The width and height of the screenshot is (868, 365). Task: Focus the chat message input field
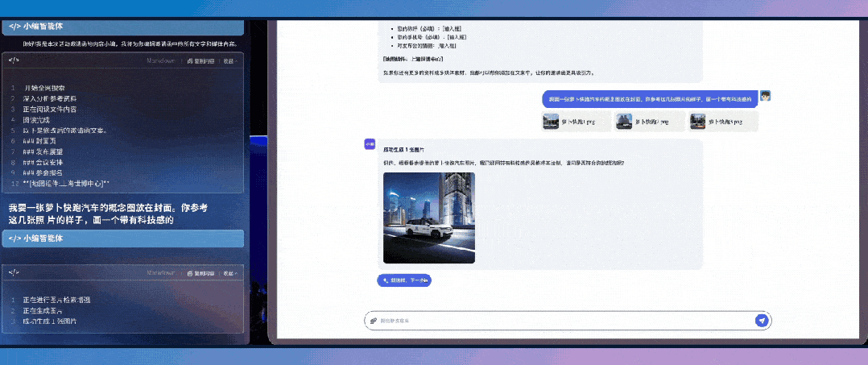pos(564,321)
